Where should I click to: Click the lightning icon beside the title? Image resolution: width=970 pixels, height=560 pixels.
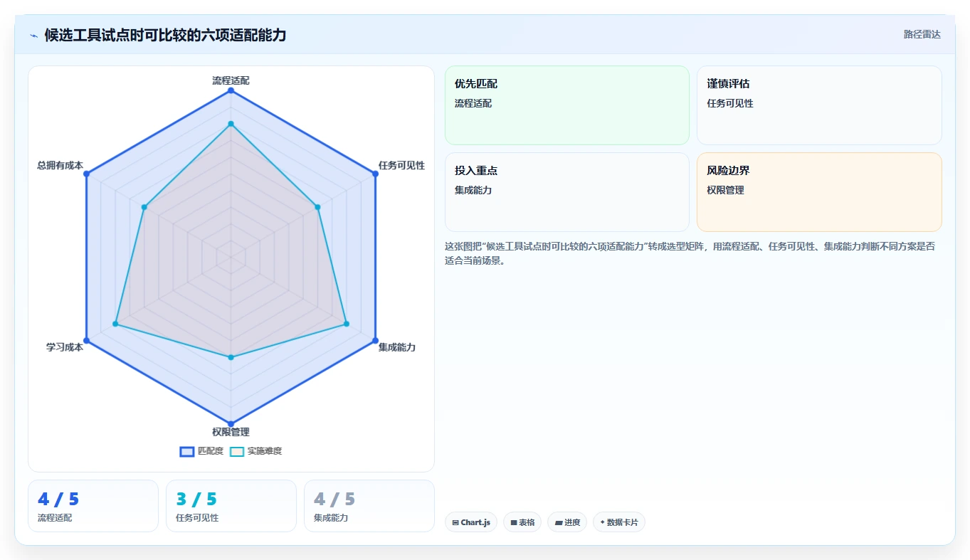(34, 36)
